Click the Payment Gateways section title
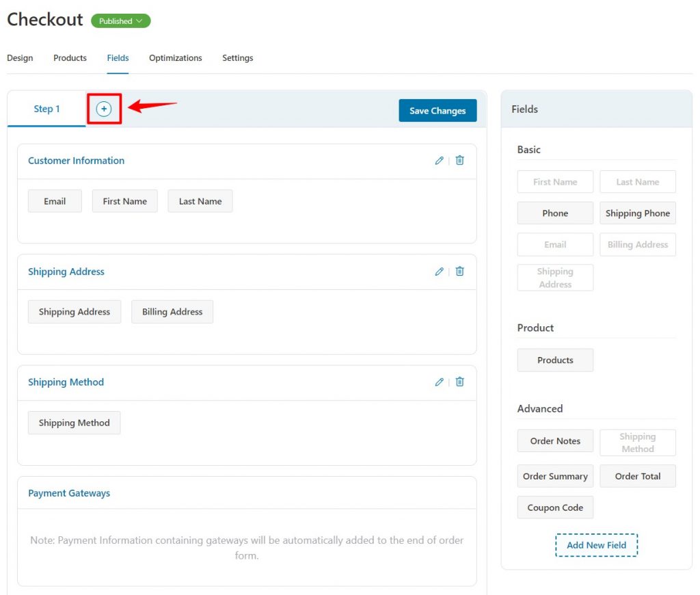The height and width of the screenshot is (595, 700). coord(69,493)
